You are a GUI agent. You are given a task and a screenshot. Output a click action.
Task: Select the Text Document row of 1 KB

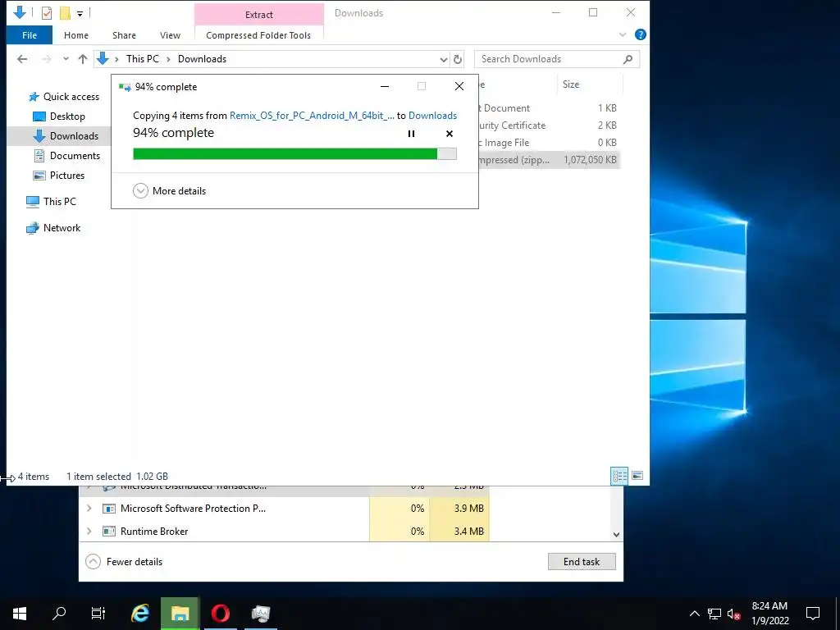[x=549, y=108]
